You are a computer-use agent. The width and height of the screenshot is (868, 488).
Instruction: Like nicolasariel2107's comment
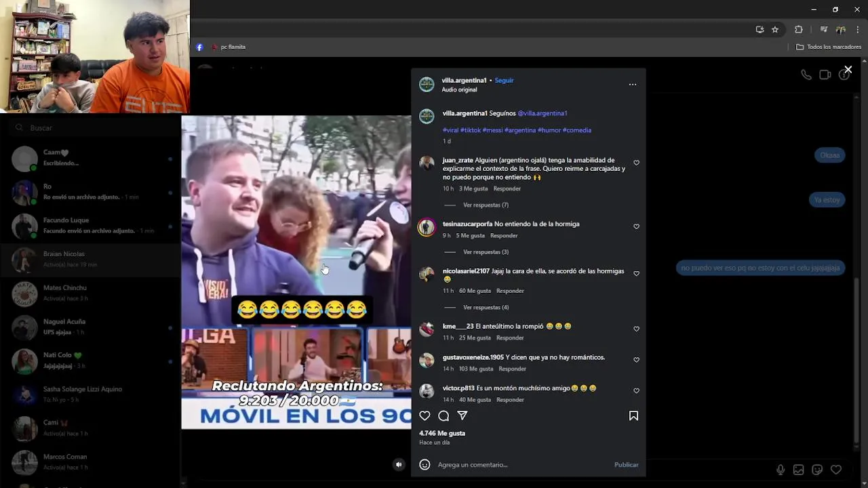[636, 273]
